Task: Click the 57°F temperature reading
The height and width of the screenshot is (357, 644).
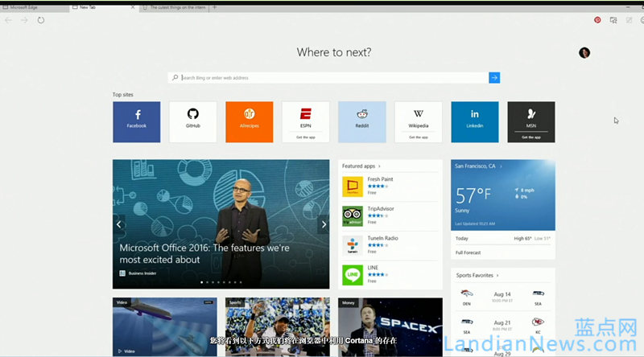Action: pos(473,195)
